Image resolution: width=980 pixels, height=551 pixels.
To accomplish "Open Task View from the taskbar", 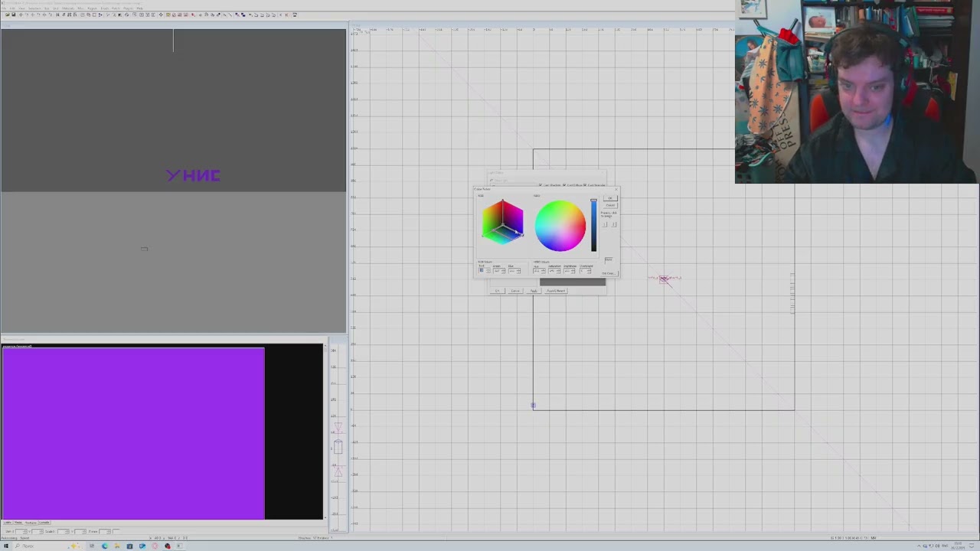I will 92,546.
